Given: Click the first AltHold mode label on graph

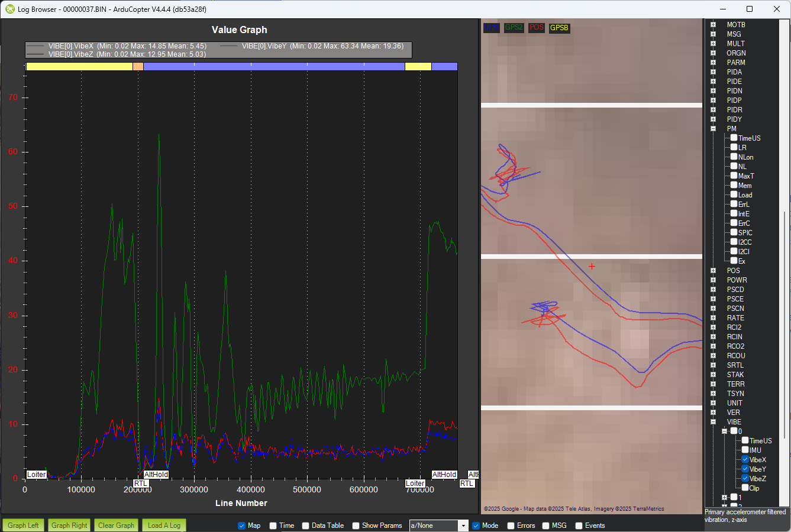Looking at the screenshot, I should point(156,475).
